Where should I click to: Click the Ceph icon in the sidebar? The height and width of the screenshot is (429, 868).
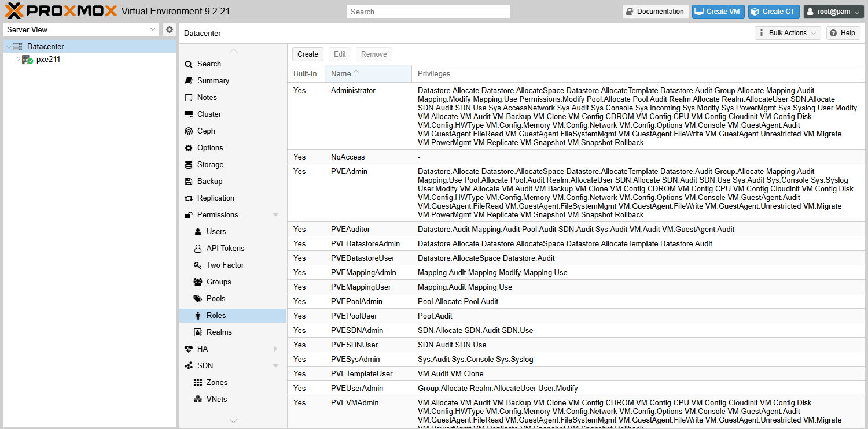point(189,131)
